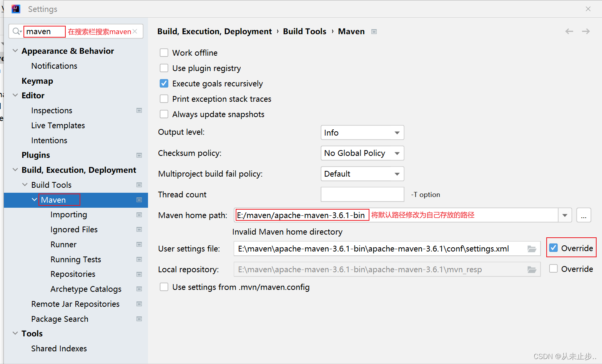Click project settings icon beside Inspections

tap(139, 111)
